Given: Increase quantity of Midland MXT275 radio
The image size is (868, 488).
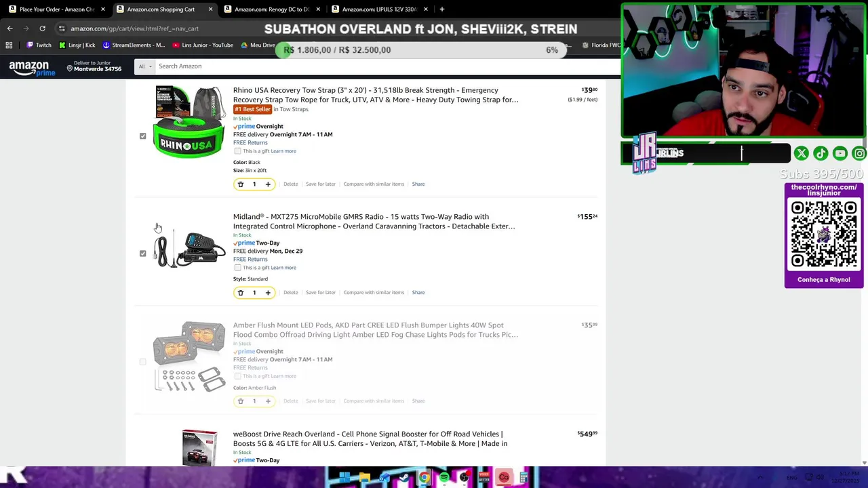Looking at the screenshot, I should coord(268,293).
